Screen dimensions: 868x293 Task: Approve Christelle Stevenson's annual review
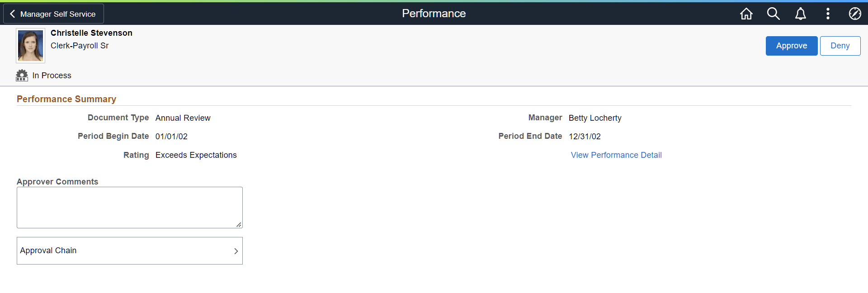pos(791,46)
